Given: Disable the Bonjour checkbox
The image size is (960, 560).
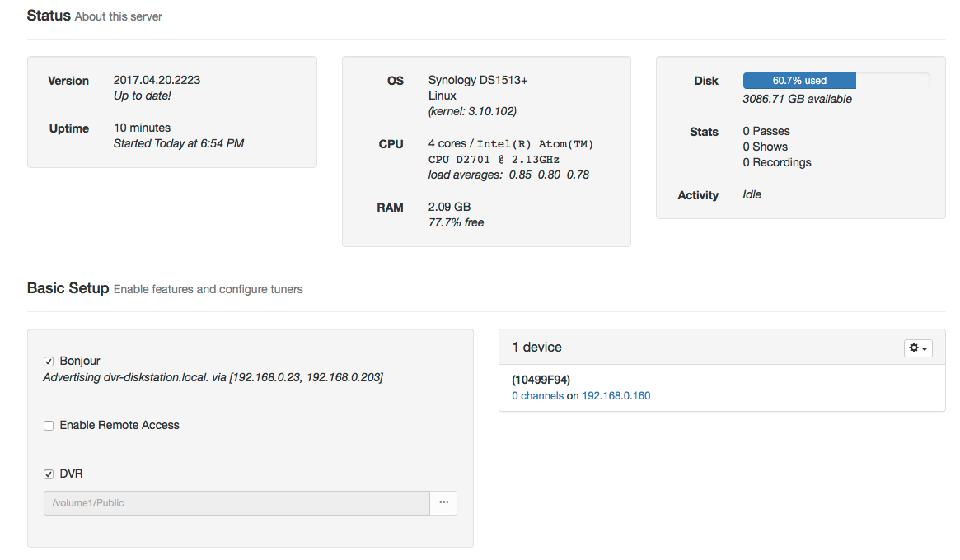Looking at the screenshot, I should (x=49, y=362).
